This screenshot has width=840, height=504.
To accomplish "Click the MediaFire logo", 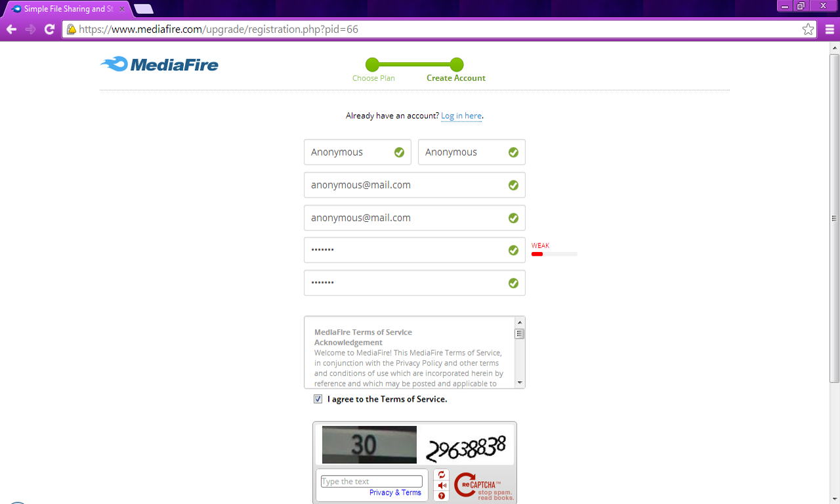I will tap(159, 64).
